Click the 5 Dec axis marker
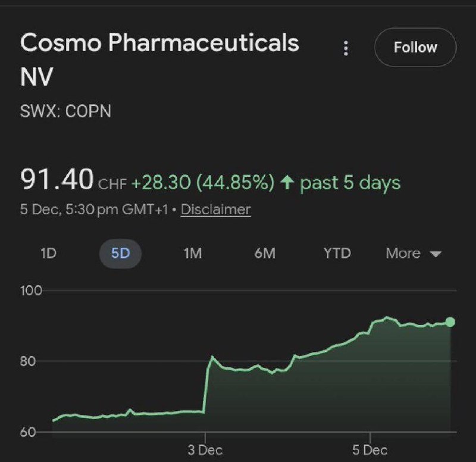 click(x=369, y=450)
